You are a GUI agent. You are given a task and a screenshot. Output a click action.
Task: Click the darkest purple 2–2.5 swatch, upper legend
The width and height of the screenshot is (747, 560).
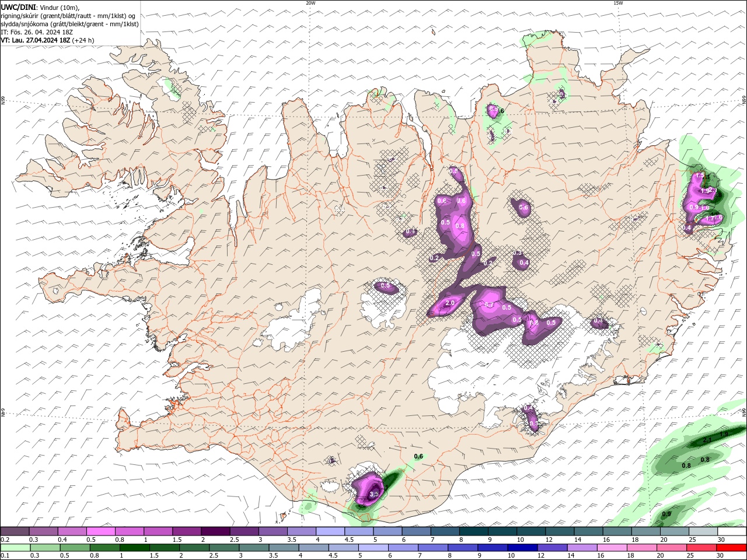[215, 531]
